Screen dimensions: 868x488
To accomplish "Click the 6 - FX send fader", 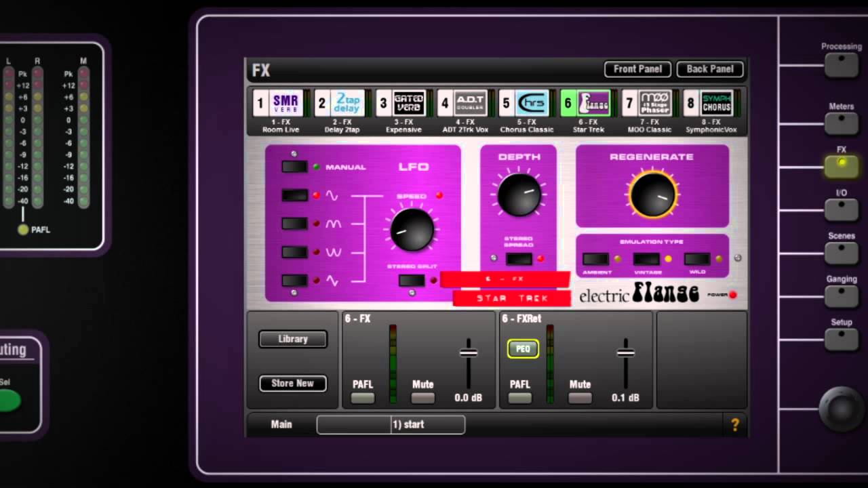I will click(469, 352).
